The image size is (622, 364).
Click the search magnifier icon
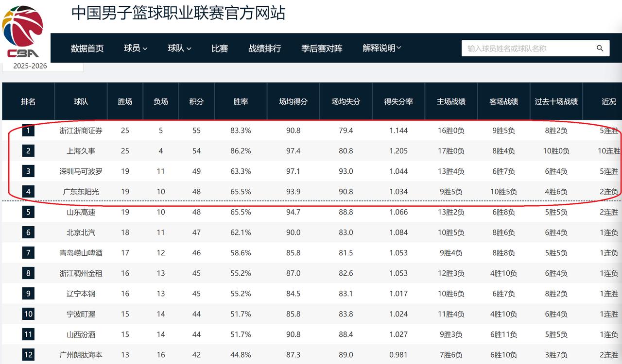600,48
